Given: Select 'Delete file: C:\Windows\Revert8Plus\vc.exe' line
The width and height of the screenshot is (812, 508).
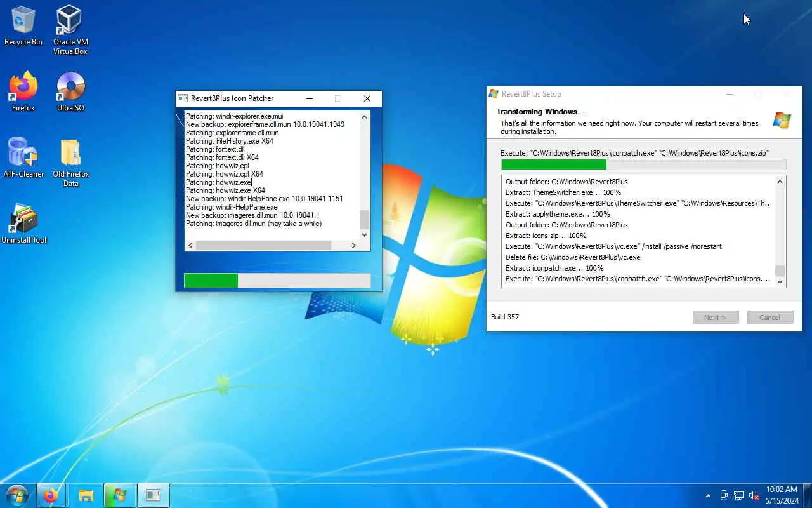Looking at the screenshot, I should 573,257.
